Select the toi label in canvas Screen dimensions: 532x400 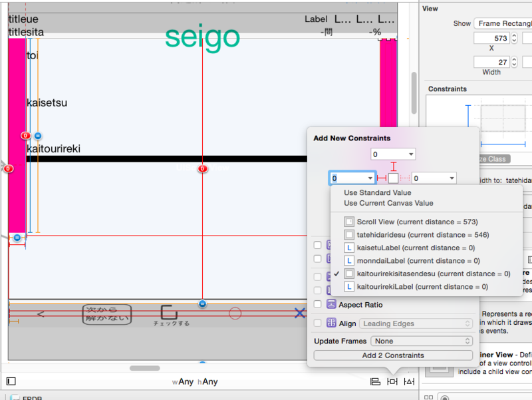point(33,55)
